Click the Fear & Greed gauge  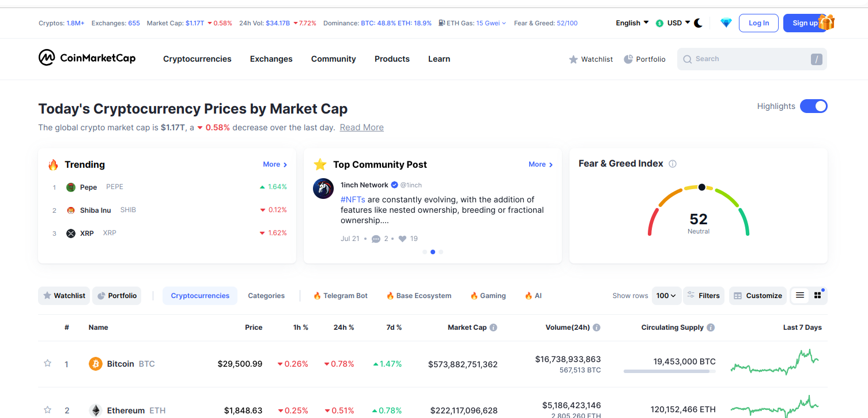698,212
